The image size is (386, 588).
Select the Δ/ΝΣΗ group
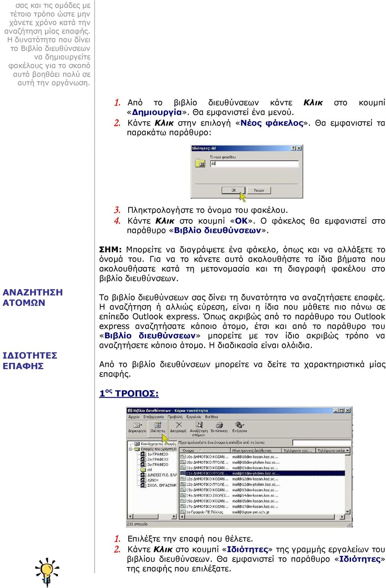point(150,480)
